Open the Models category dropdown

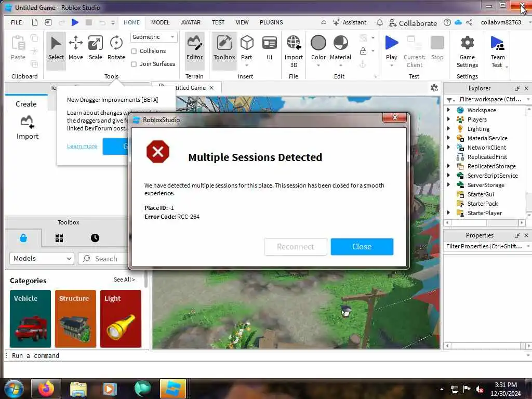coord(42,259)
